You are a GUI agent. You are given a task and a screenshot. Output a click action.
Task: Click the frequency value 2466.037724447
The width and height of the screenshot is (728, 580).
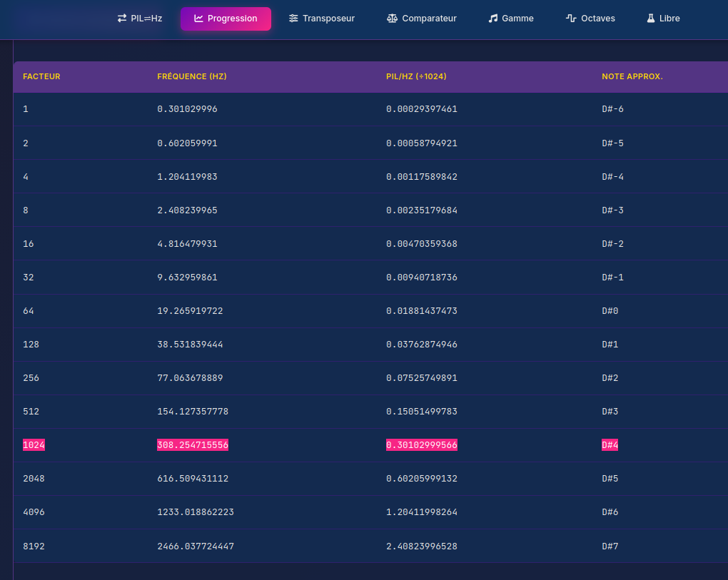(x=196, y=546)
